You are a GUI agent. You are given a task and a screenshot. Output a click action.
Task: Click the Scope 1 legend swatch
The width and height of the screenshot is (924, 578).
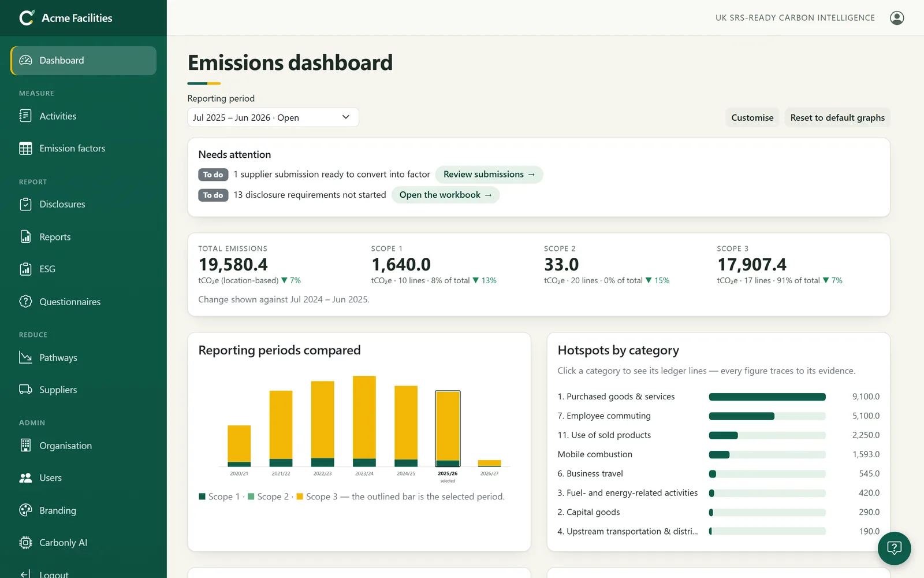coord(202,497)
